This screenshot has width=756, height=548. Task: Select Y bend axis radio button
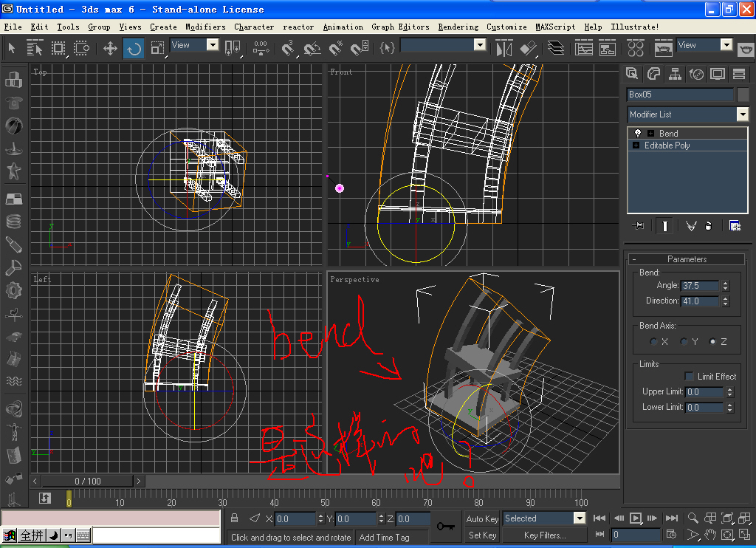684,341
